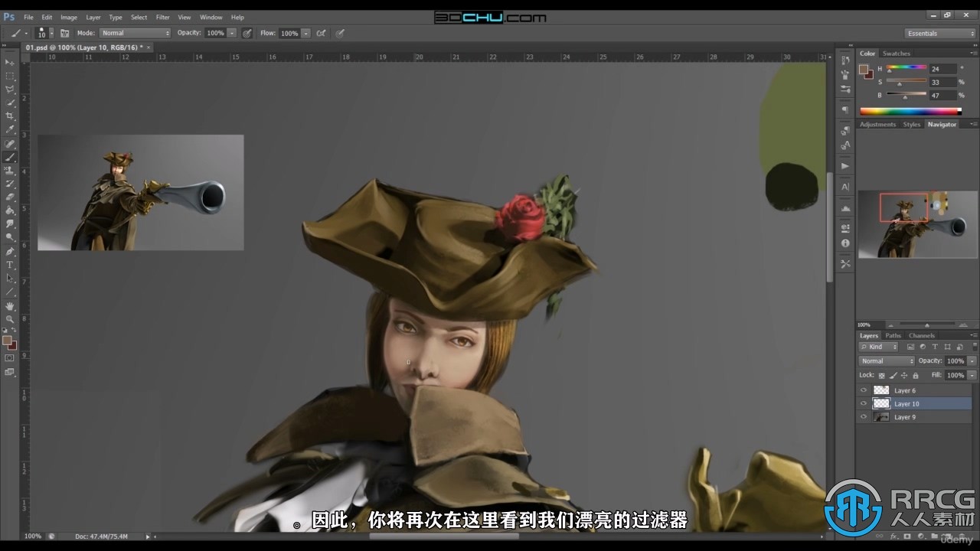Switch to the Swatches tab
980x551 pixels.
896,54
